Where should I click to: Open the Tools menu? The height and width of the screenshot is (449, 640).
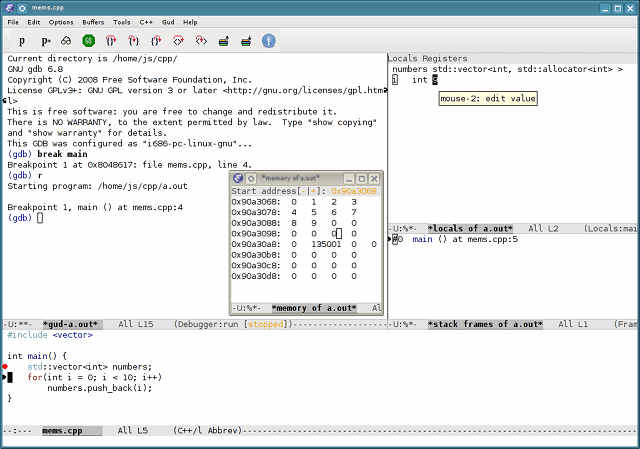click(x=122, y=22)
